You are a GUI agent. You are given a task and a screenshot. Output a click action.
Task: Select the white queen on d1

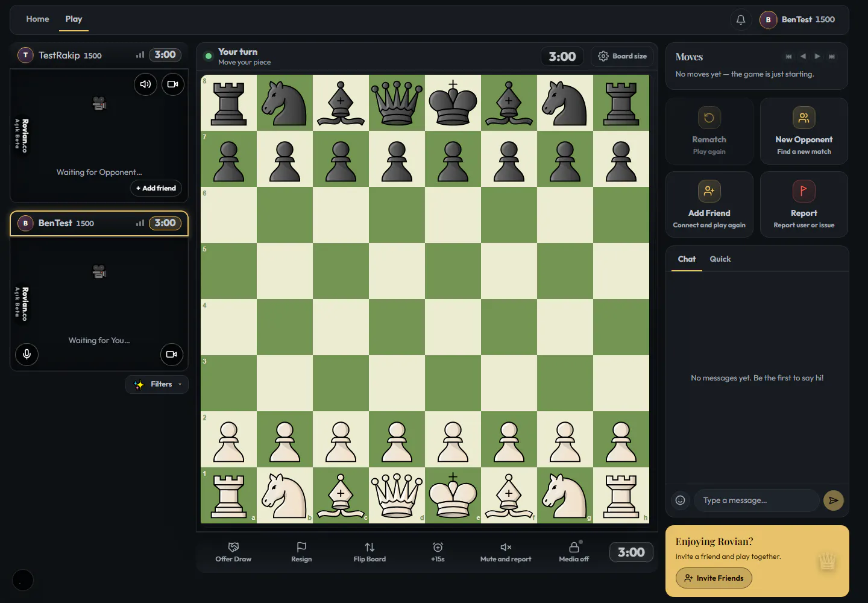pos(397,496)
